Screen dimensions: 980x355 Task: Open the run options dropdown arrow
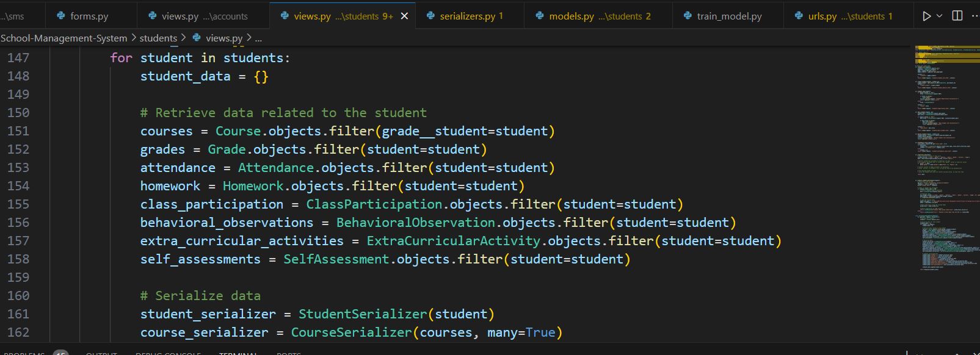click(939, 16)
